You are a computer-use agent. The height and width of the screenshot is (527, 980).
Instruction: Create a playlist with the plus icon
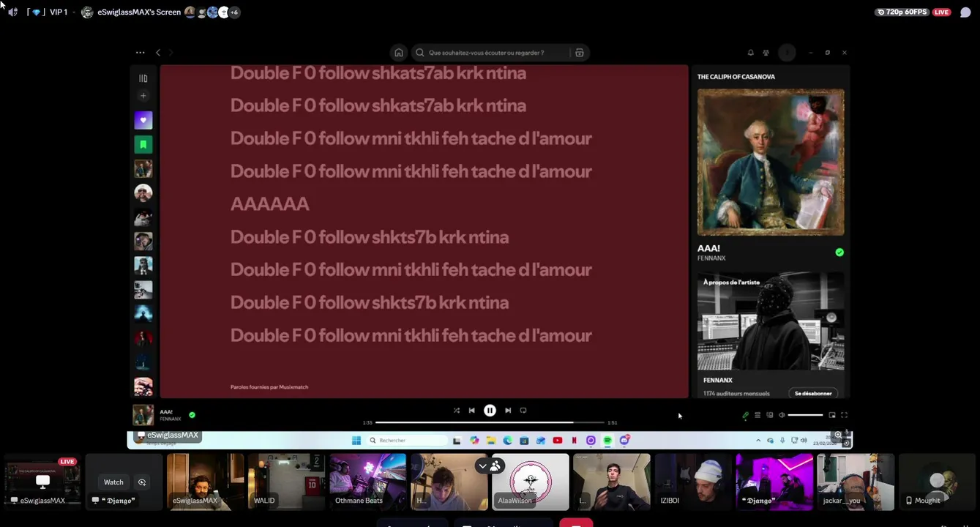[x=143, y=96]
